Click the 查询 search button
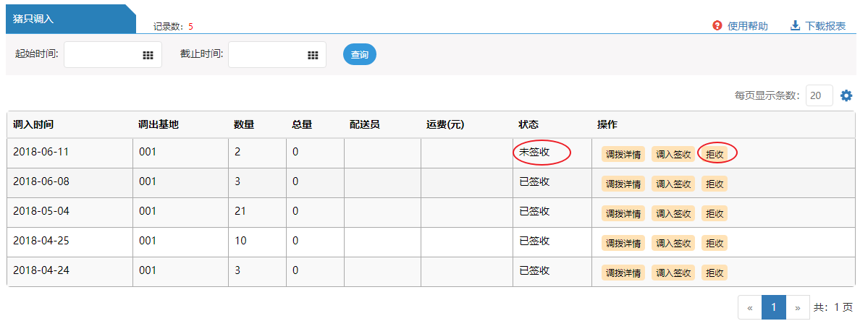This screenshot has width=868, height=321. tap(359, 55)
